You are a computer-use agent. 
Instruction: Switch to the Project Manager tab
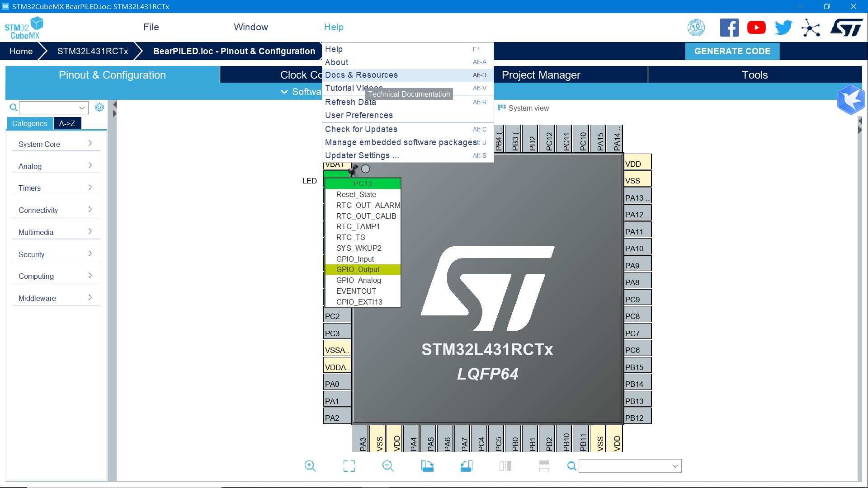click(541, 75)
